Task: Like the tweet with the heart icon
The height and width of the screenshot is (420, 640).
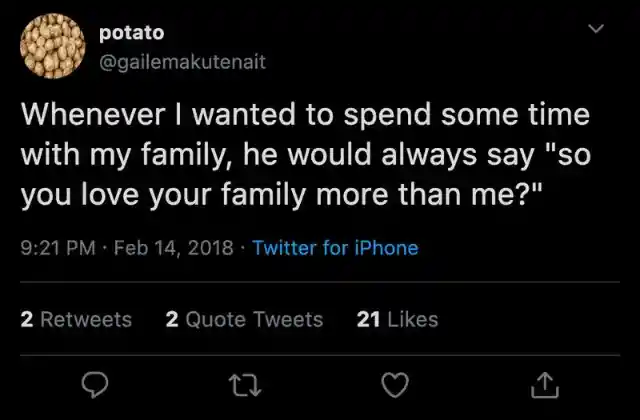Action: [x=397, y=383]
